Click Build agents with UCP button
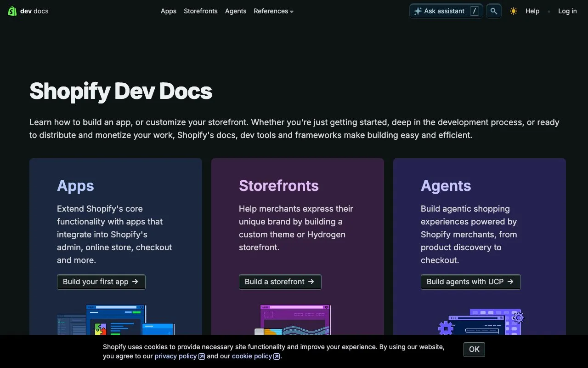 point(471,282)
